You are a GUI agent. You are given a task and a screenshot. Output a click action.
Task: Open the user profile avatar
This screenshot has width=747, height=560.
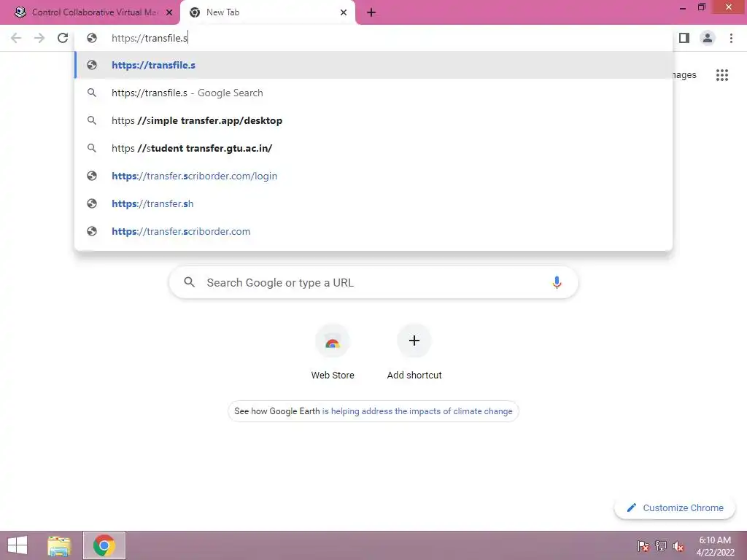(708, 38)
